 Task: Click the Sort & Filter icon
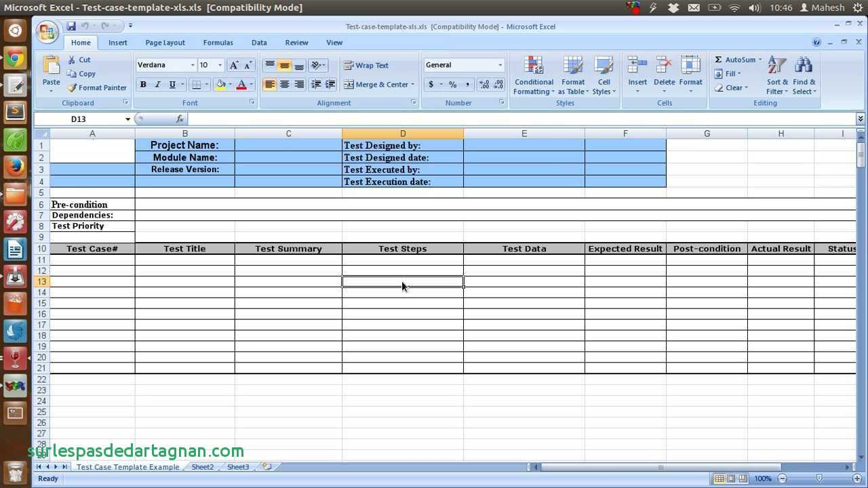click(x=777, y=75)
